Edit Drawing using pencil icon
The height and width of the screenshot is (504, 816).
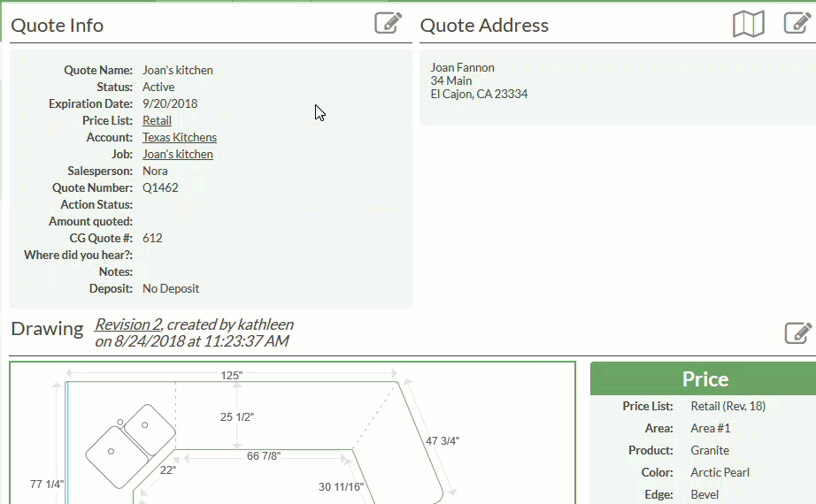pos(797,332)
